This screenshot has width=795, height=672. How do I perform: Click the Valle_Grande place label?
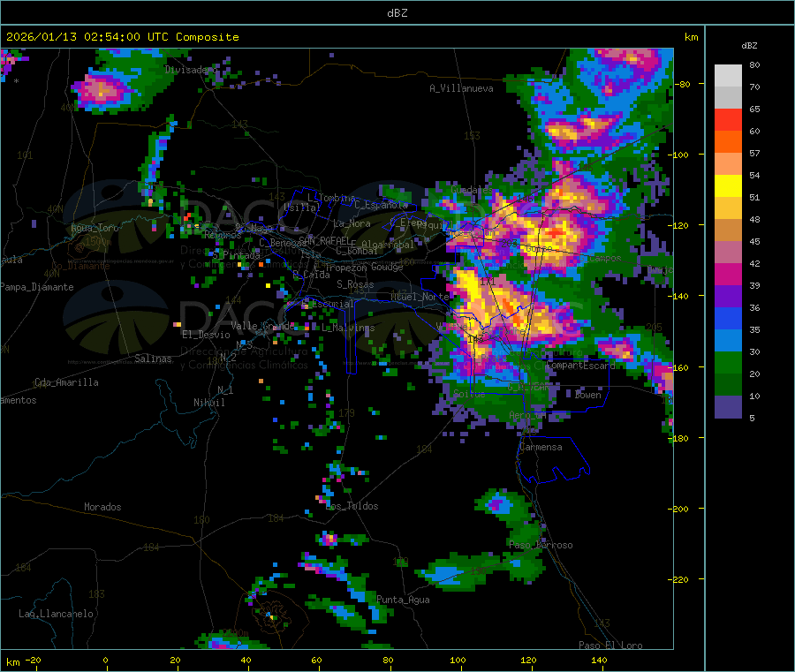(262, 326)
